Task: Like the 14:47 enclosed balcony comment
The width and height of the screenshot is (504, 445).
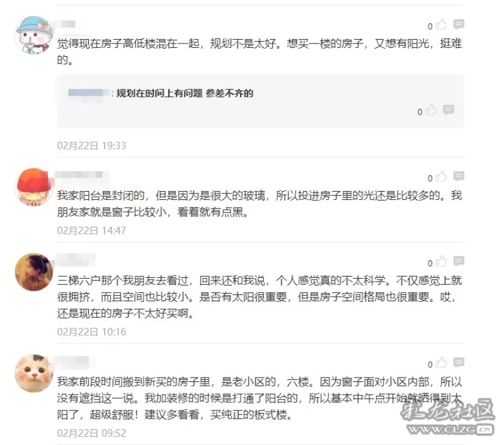Action: [441, 176]
